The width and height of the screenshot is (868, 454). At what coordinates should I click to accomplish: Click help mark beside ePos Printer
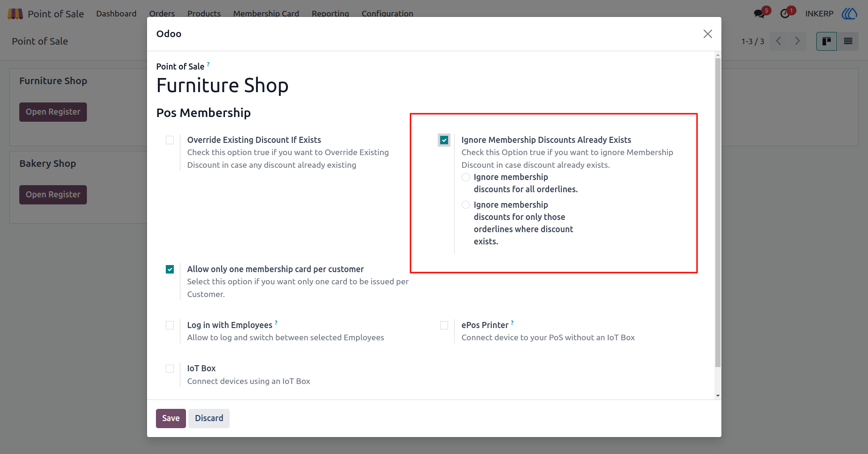coord(512,322)
